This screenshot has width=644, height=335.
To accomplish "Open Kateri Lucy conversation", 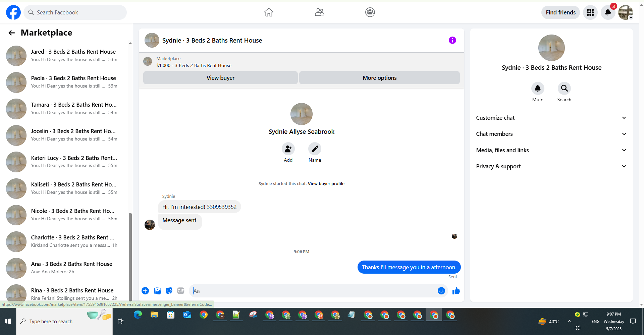I will [64, 162].
